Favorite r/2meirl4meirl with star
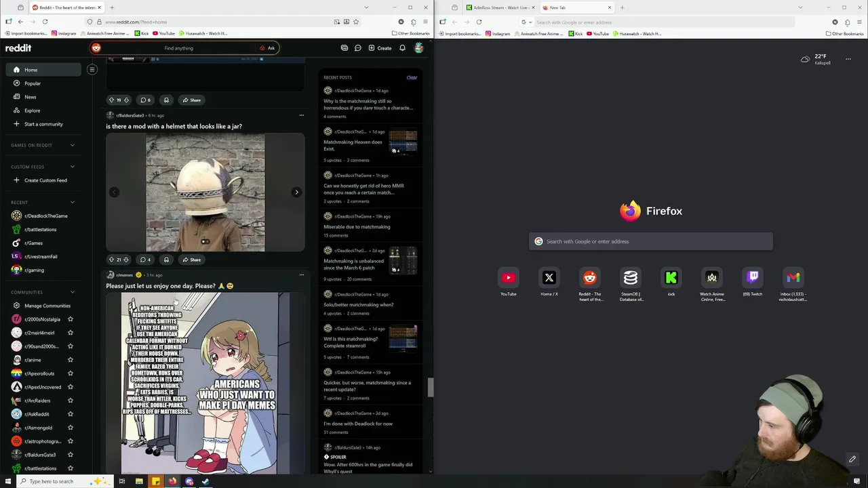The image size is (868, 488). [71, 333]
